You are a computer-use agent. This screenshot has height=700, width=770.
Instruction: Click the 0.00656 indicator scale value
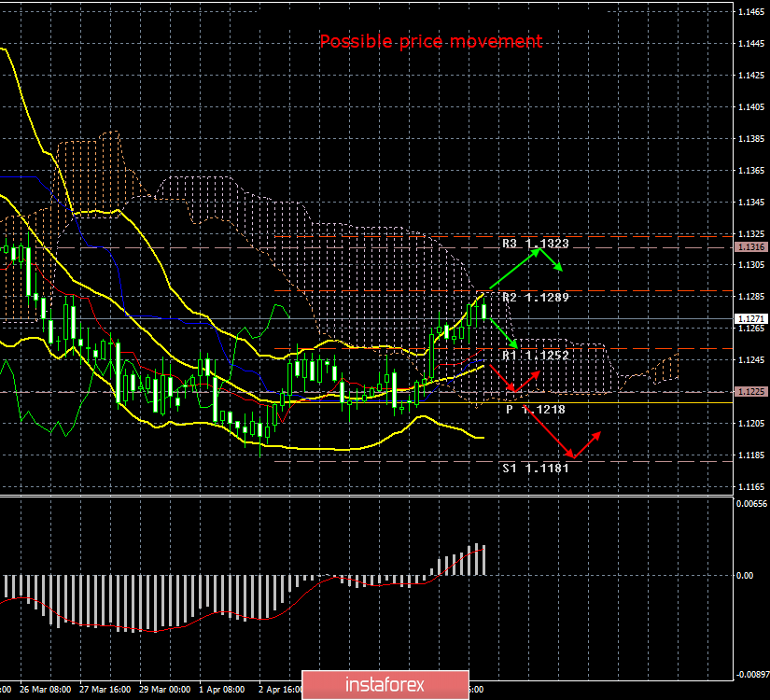click(x=752, y=504)
